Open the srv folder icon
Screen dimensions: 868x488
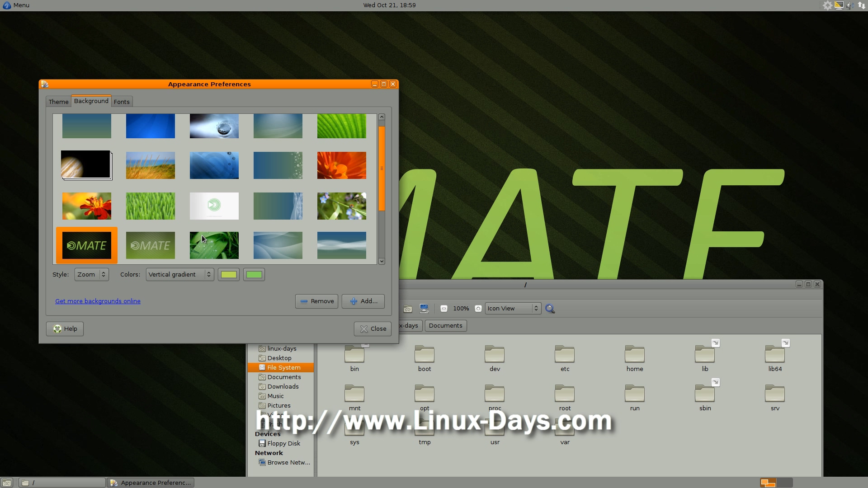[775, 394]
